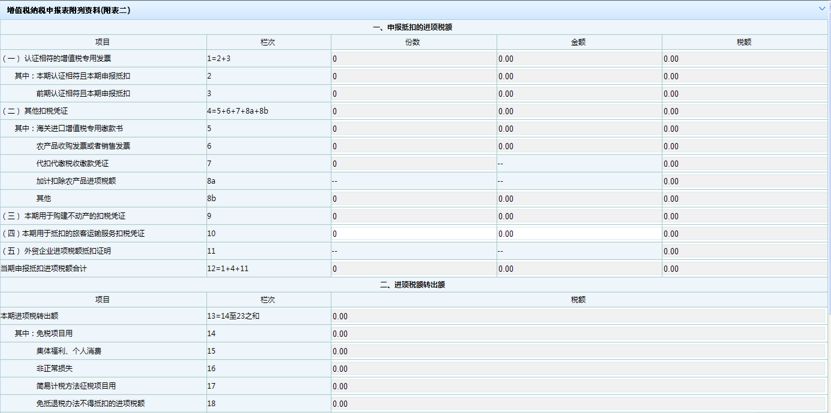Select the 税额 field for row 3
Screen dimensions: 831x413
743,93
